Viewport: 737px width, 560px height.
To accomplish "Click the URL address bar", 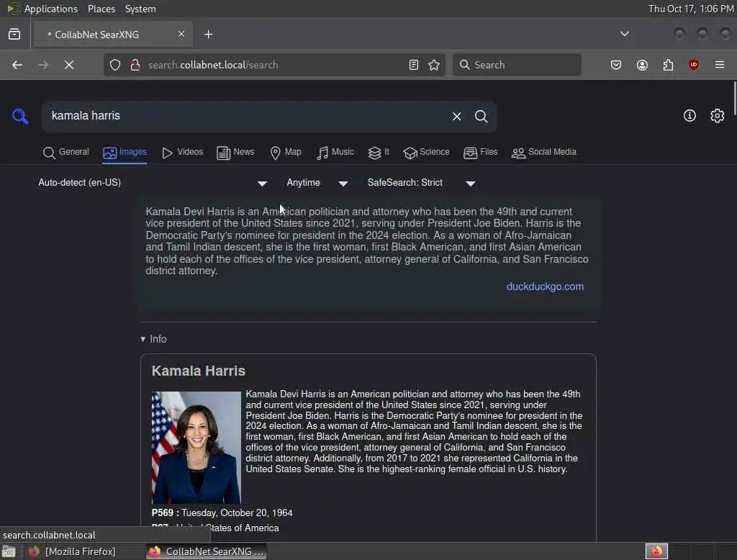I will [275, 65].
